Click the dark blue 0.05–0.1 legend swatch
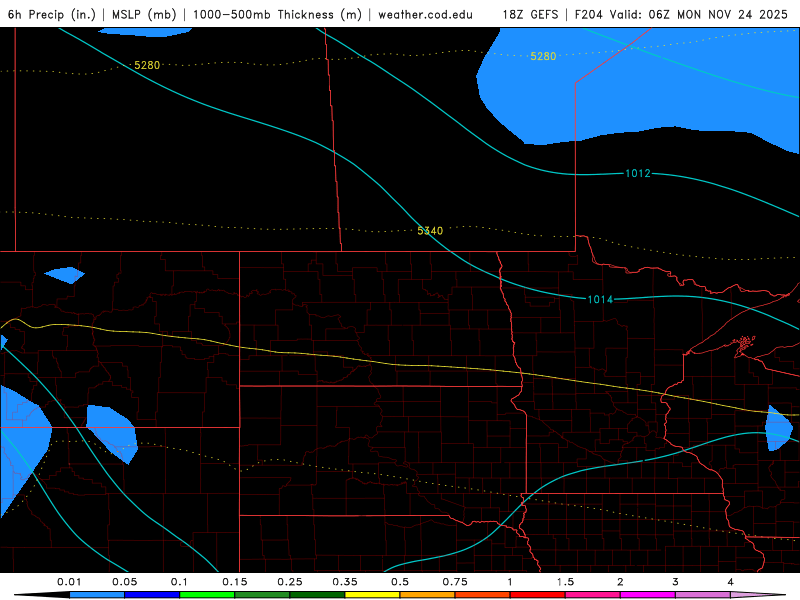 tap(152, 595)
